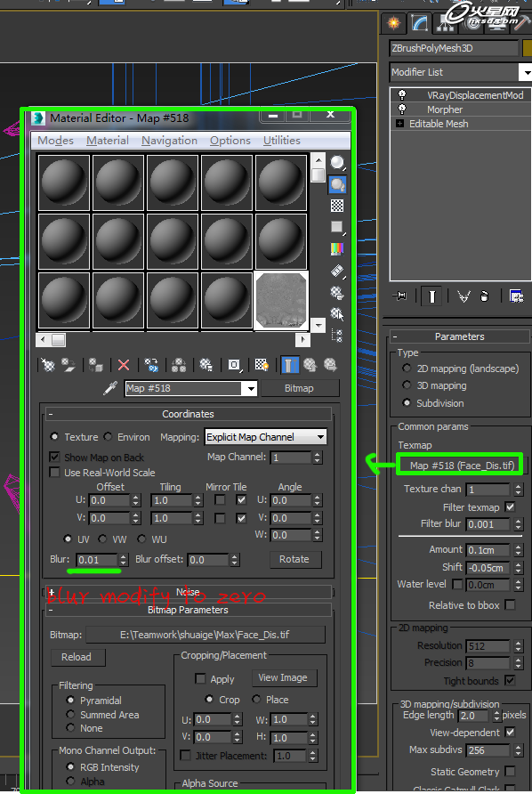Screen dimensions: 532x794
Task: Click the checkered Background icon
Action: click(337, 206)
